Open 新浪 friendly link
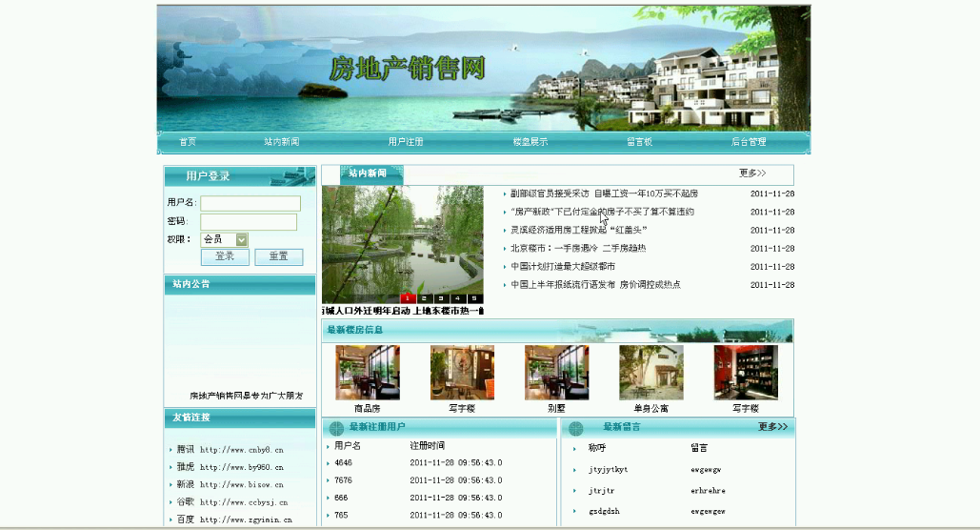 click(x=230, y=485)
